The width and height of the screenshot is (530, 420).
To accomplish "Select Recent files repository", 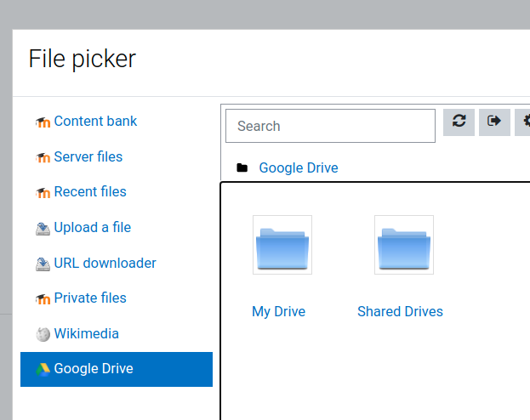I will coord(90,191).
